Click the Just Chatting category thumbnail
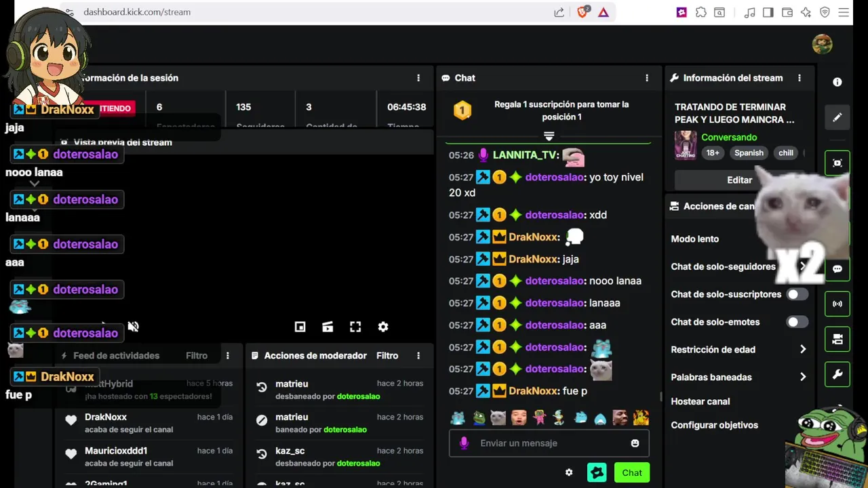 tap(686, 145)
